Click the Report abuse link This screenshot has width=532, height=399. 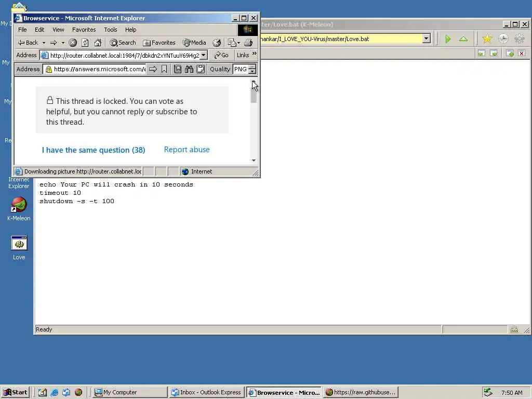pyautogui.click(x=187, y=150)
